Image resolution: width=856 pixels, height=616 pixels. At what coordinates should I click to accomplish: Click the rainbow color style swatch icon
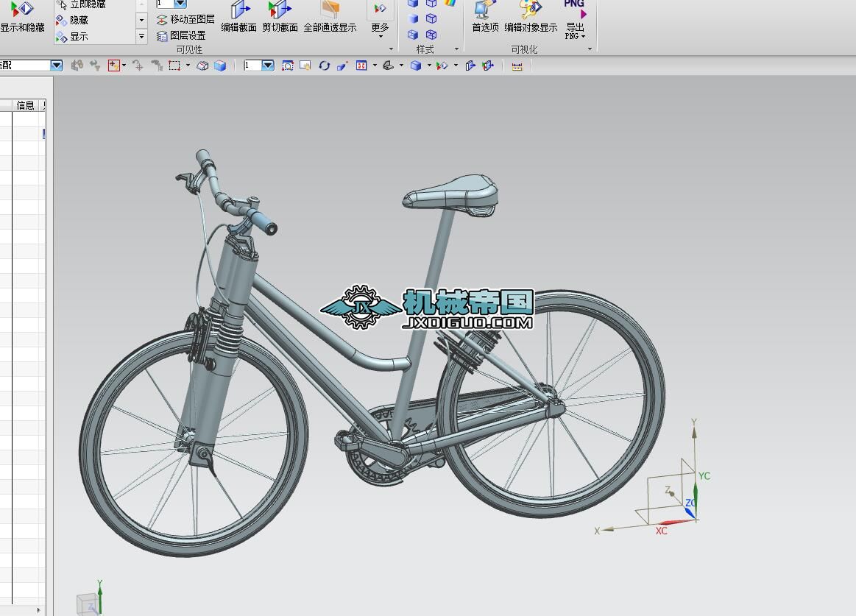point(450,4)
